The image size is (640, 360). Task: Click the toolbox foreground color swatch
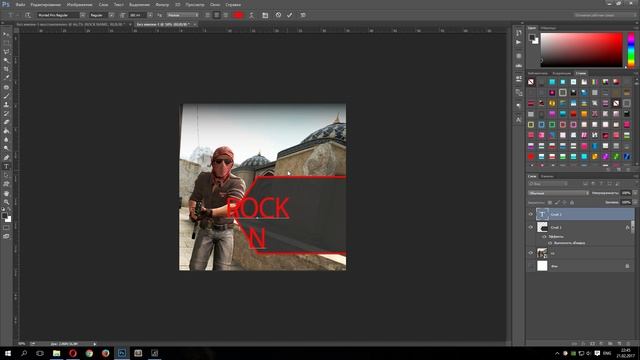click(4, 216)
